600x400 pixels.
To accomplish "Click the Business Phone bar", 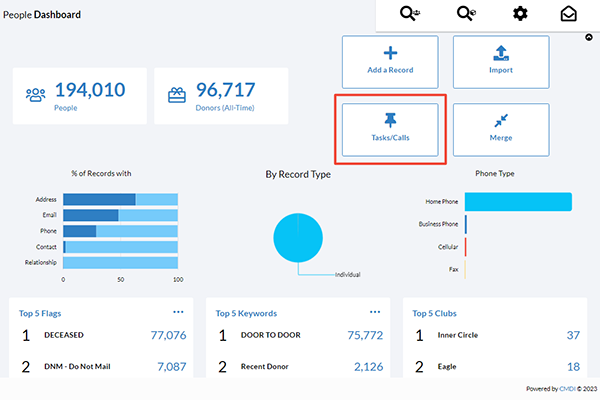I will click(x=466, y=224).
